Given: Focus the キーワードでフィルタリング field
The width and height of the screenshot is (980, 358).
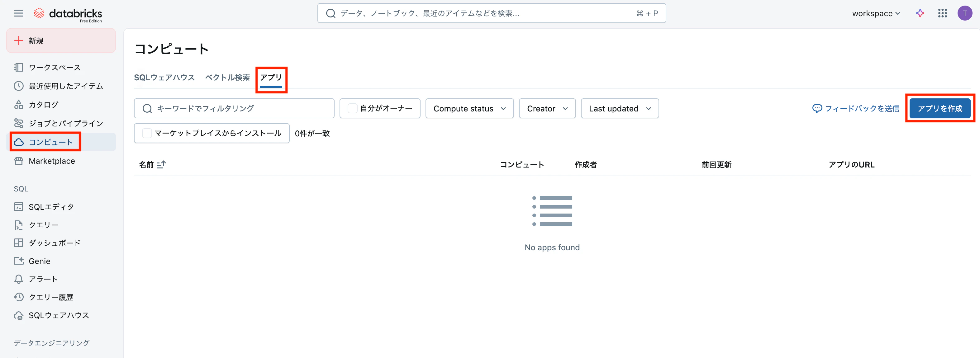Looking at the screenshot, I should point(234,108).
